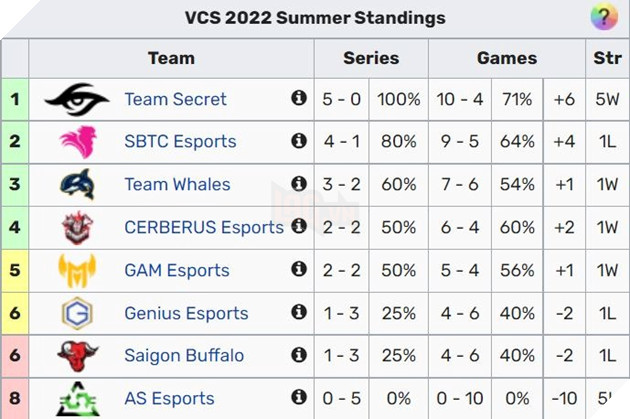Go to the Saigon Buffalo page
This screenshot has height=419, width=630.
point(184,356)
